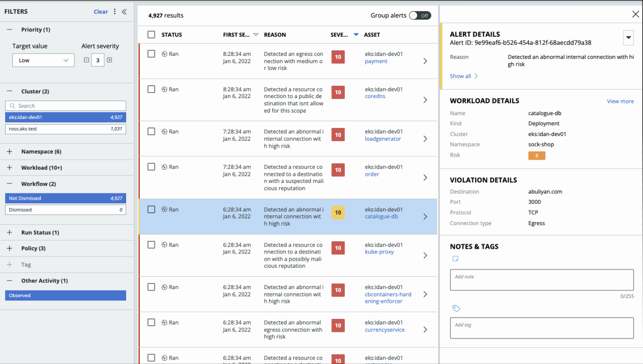Check the select-all alerts checkbox
Screen dimensions: 643x364
151,35
